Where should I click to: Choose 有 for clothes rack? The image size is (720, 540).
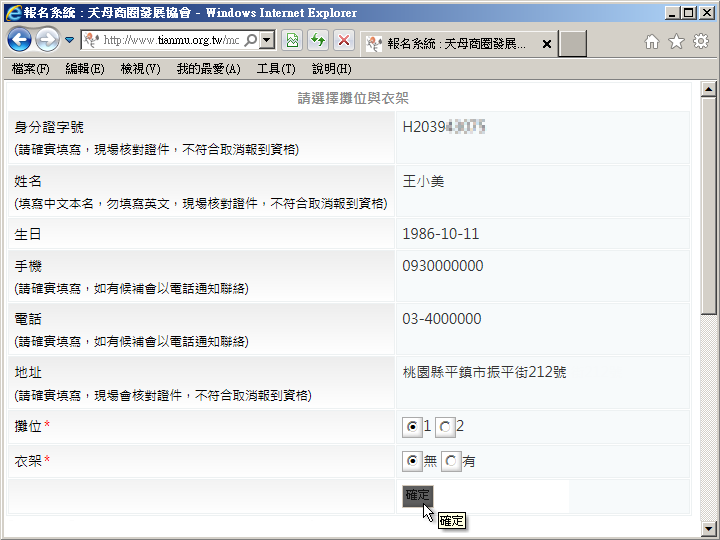coord(451,462)
